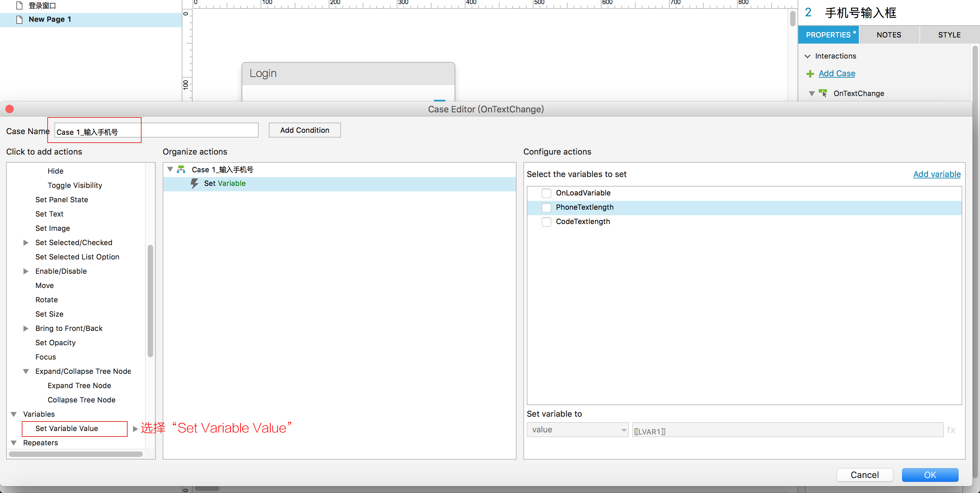Click the Cancel button
Screen dimensions: 980x493
[x=864, y=475]
